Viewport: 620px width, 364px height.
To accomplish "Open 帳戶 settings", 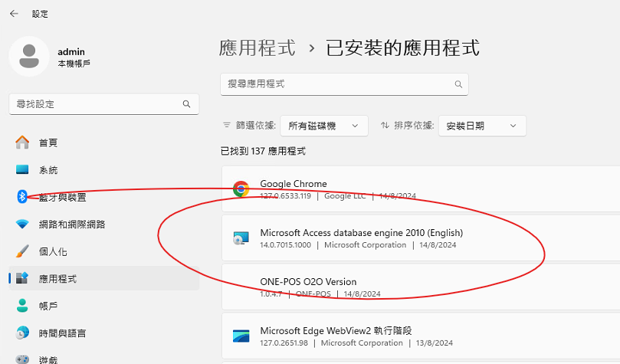I will [104, 306].
